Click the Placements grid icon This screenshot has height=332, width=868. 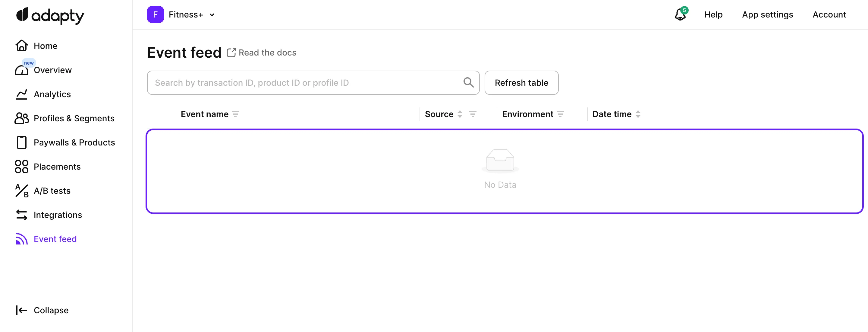[x=22, y=167]
